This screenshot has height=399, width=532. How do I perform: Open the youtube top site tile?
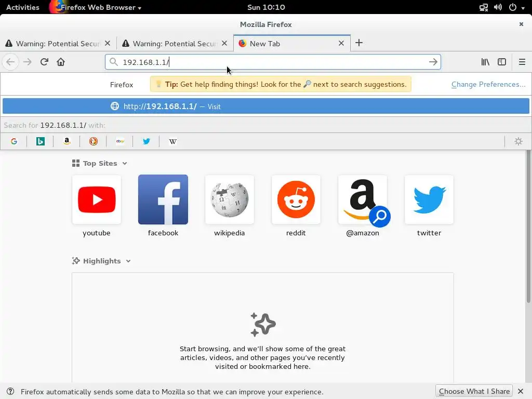click(x=96, y=199)
